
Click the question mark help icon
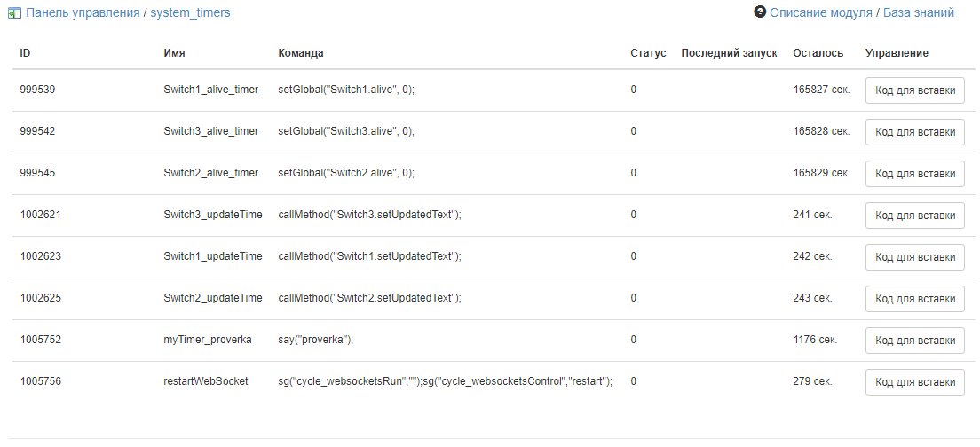point(760,12)
